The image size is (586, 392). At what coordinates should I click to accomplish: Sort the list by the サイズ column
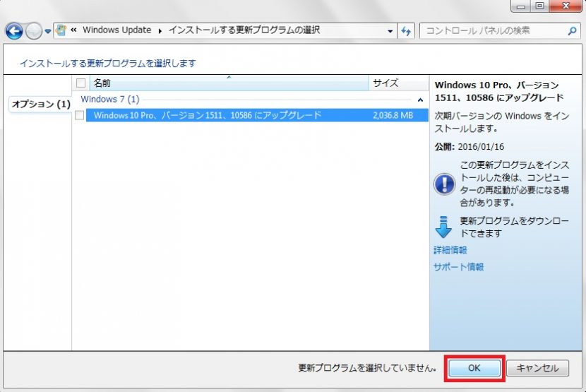[399, 83]
